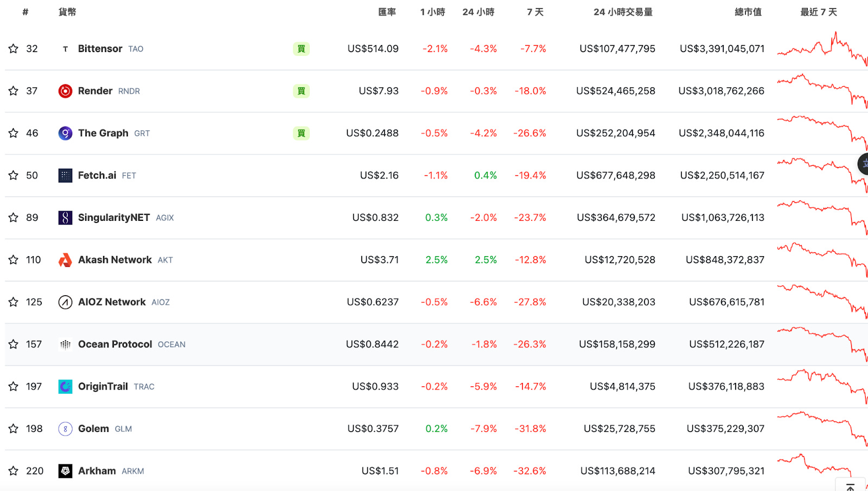This screenshot has height=491, width=868.
Task: Sort by 7 天 column header
Action: [x=535, y=12]
